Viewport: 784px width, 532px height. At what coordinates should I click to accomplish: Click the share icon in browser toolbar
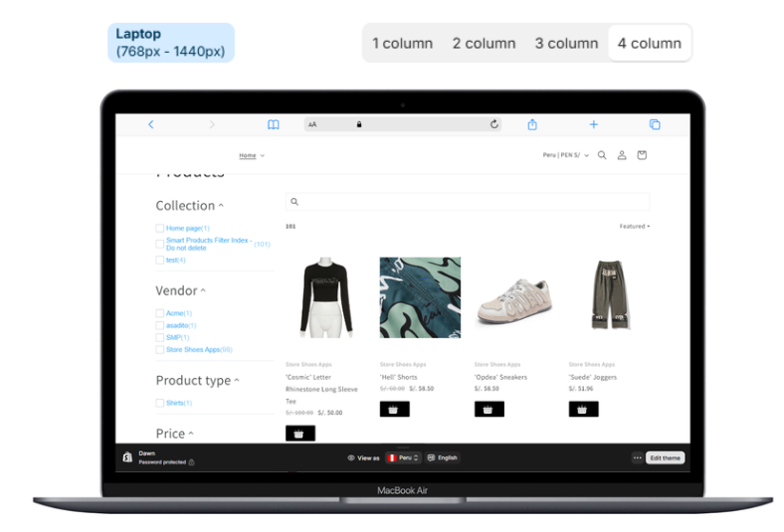point(532,124)
